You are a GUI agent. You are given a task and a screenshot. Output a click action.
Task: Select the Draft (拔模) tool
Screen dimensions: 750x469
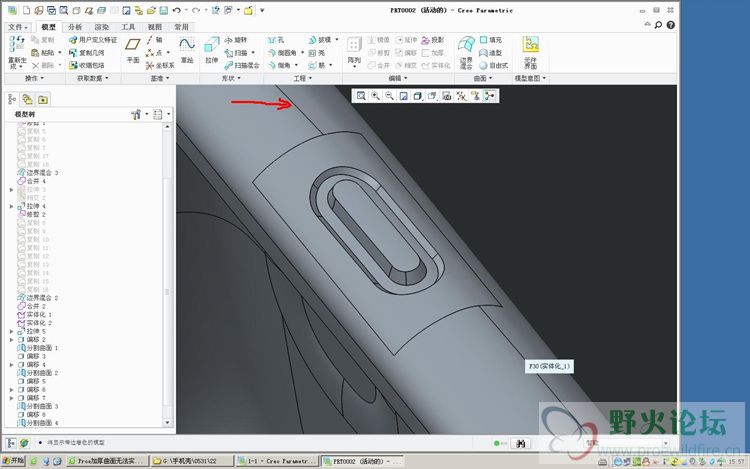(x=320, y=40)
